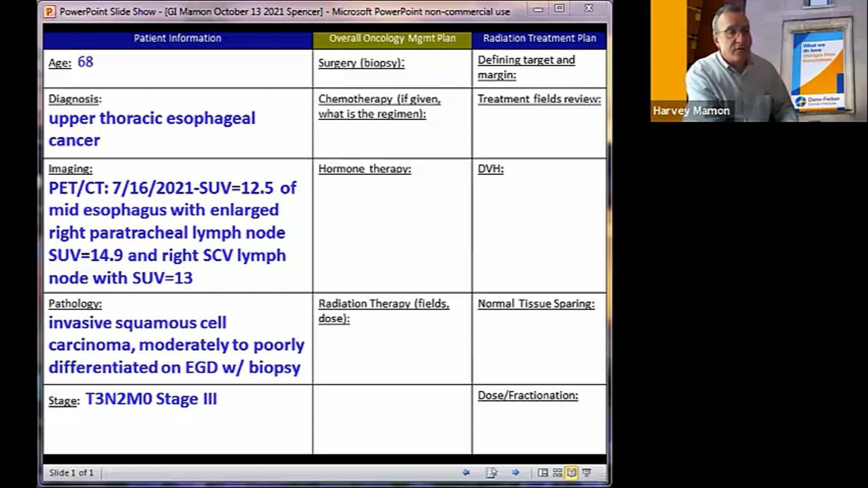Minimize the PowerPoint slide show window
This screenshot has width=868, height=488.
point(538,9)
